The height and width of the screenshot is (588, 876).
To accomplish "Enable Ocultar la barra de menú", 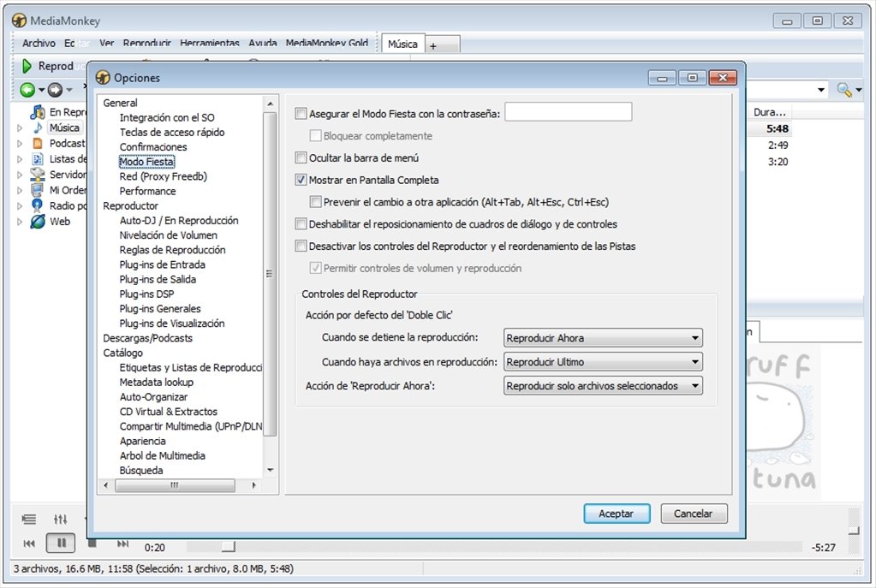I will (301, 158).
